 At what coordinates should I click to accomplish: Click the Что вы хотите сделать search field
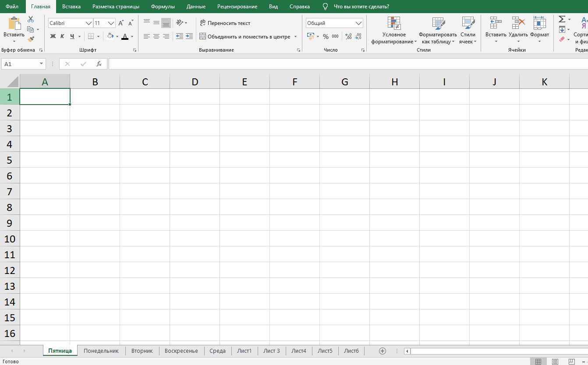click(x=361, y=7)
